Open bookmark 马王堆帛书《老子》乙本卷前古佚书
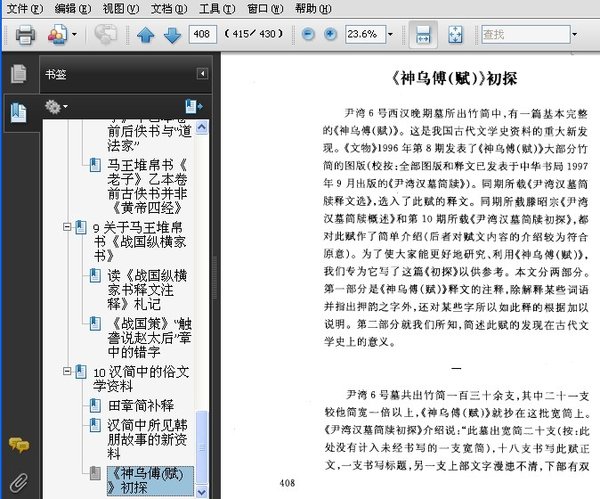The width and height of the screenshot is (600, 499). 147,186
